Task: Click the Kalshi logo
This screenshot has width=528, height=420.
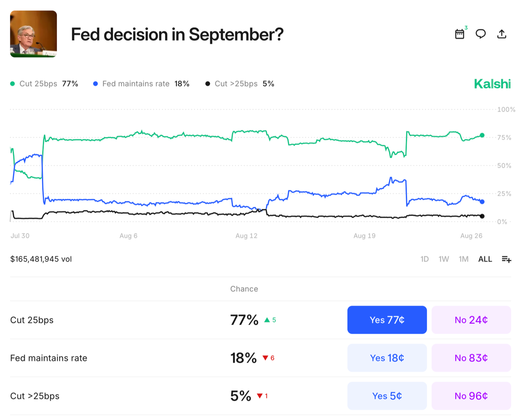Action: pyautogui.click(x=492, y=84)
